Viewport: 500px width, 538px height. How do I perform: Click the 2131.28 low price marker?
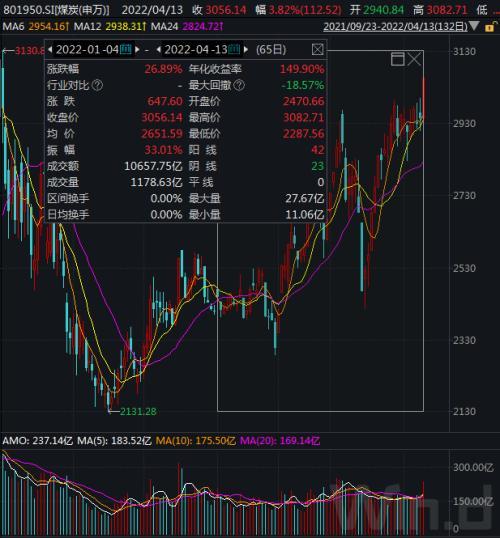[x=138, y=411]
